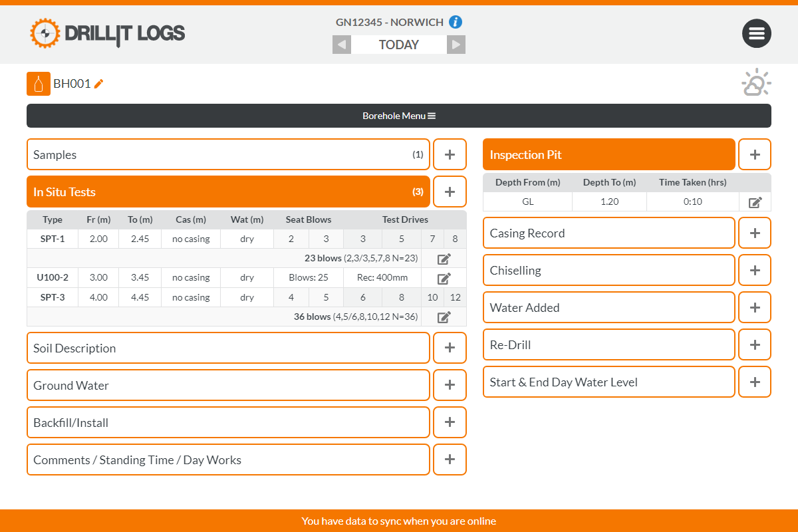The width and height of the screenshot is (798, 532).
Task: Expand the Chiselling section
Action: point(608,270)
